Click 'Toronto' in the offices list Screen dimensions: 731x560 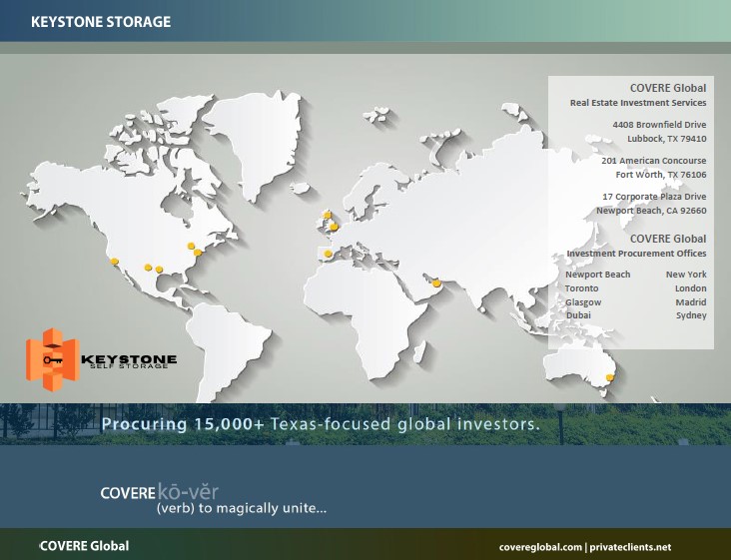582,288
